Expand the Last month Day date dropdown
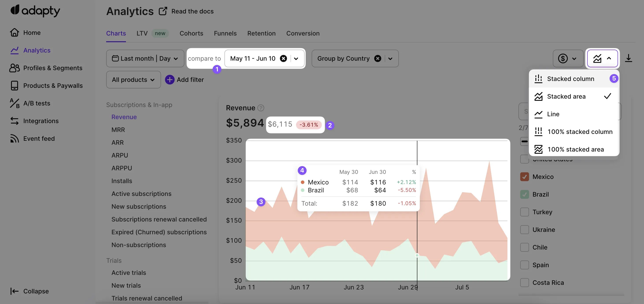 point(145,58)
